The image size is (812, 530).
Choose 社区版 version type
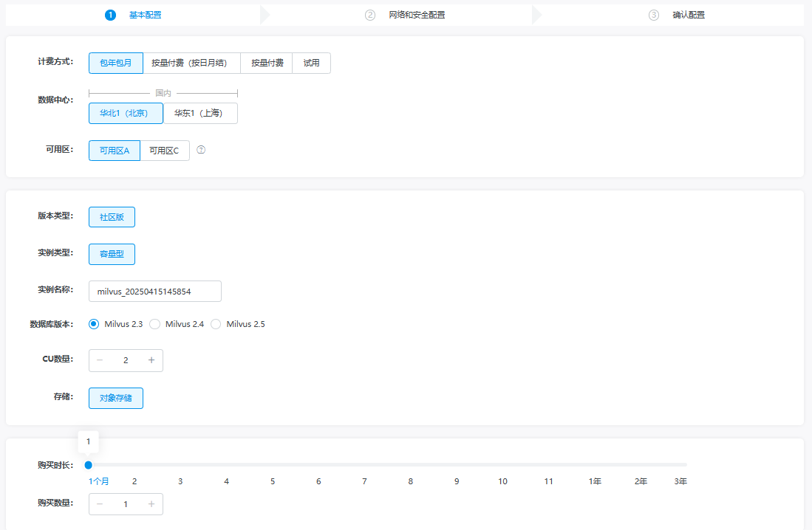point(112,217)
